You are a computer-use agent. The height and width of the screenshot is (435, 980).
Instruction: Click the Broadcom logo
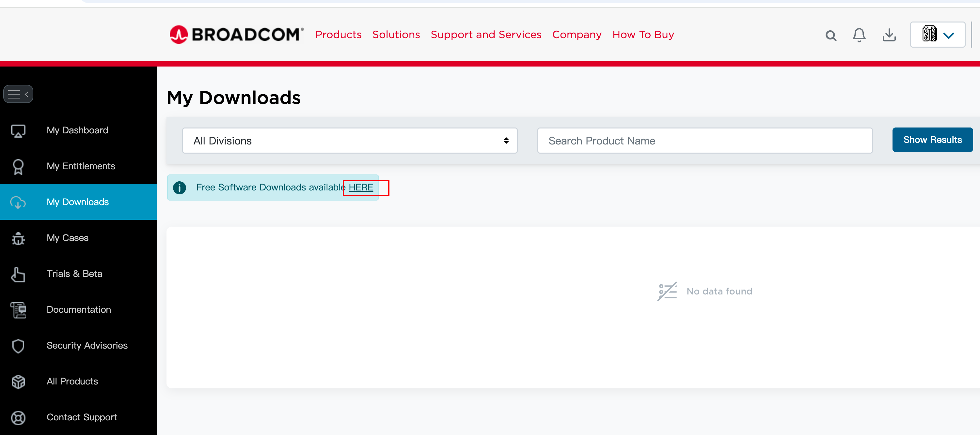[x=236, y=35]
